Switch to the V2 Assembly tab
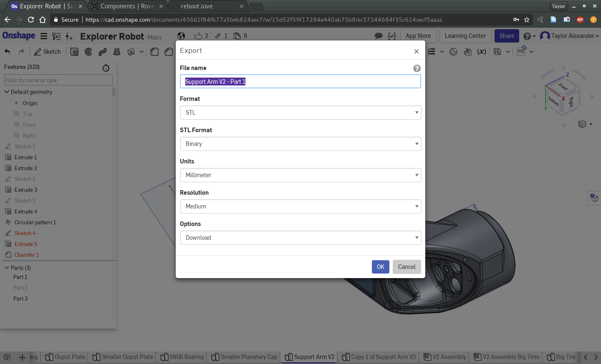Screen dimensions: 601x364 click(x=445, y=357)
